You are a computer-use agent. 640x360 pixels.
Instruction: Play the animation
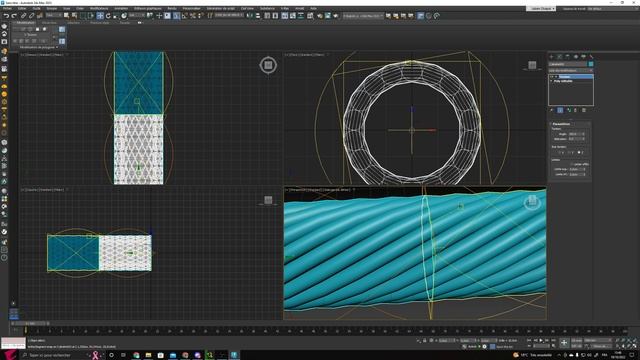pyautogui.click(x=541, y=340)
